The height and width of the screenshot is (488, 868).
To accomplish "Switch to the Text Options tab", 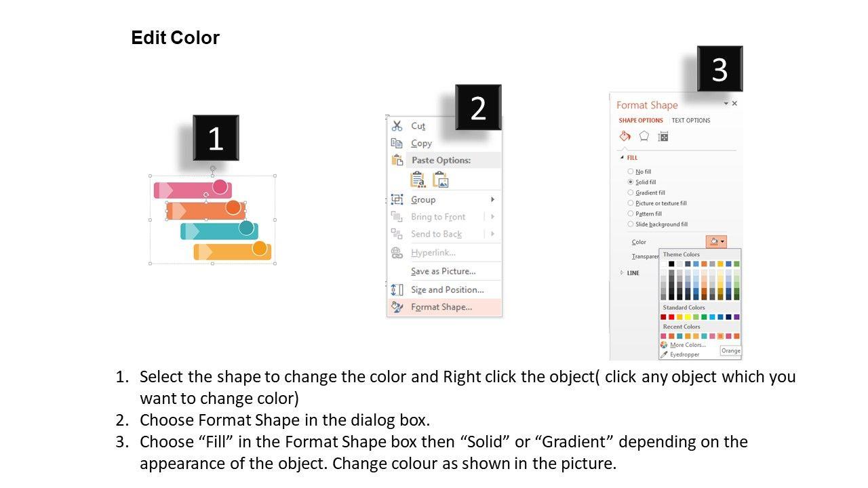I will 691,121.
